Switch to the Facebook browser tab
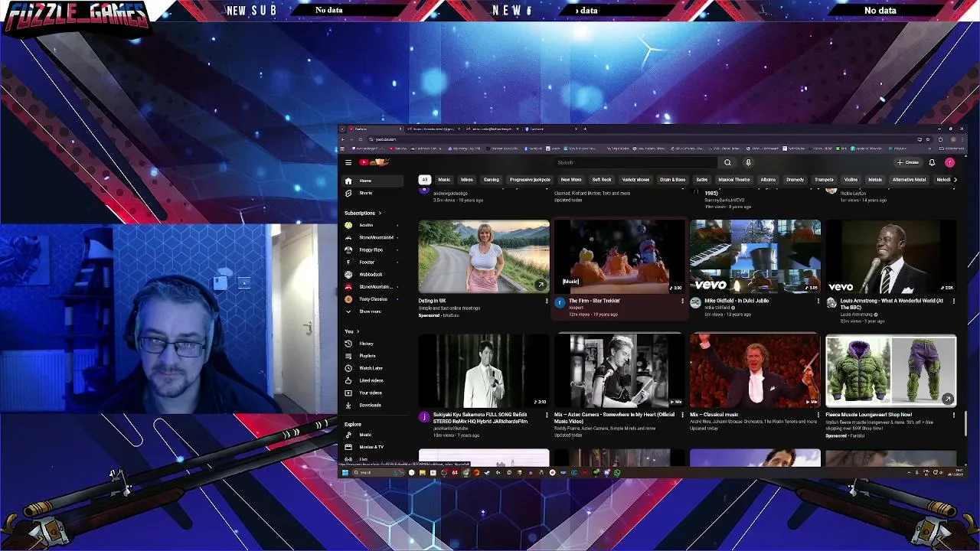The width and height of the screenshot is (980, 551). tap(551, 129)
